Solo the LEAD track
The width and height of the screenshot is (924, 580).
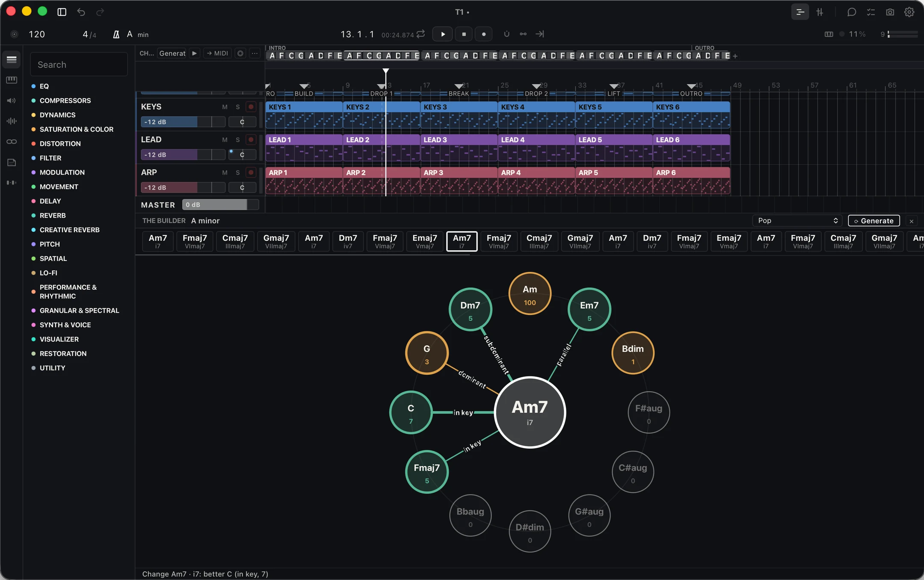(x=238, y=140)
